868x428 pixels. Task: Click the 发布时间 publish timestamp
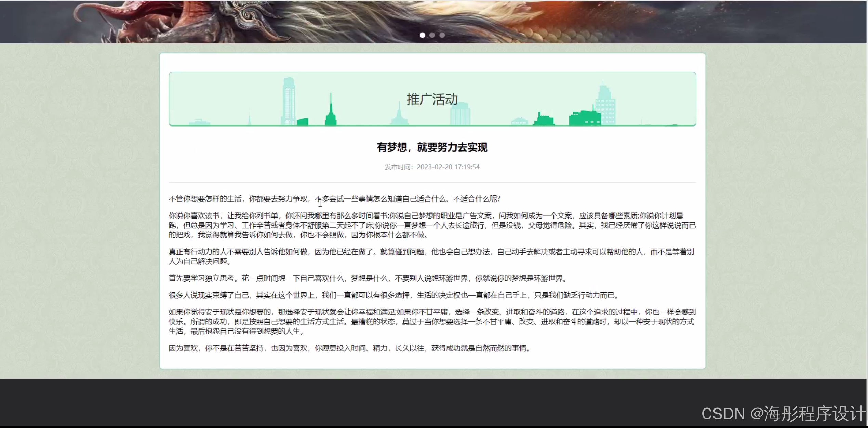432,167
